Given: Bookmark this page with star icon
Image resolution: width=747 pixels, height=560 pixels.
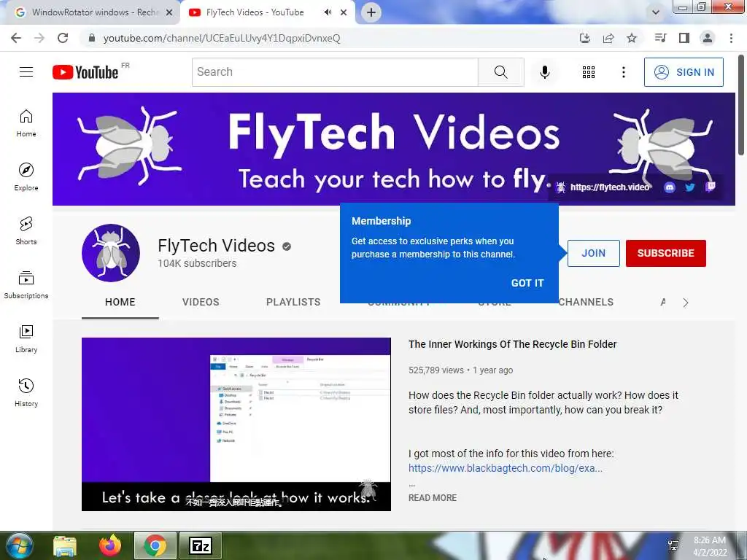Looking at the screenshot, I should click(x=632, y=38).
